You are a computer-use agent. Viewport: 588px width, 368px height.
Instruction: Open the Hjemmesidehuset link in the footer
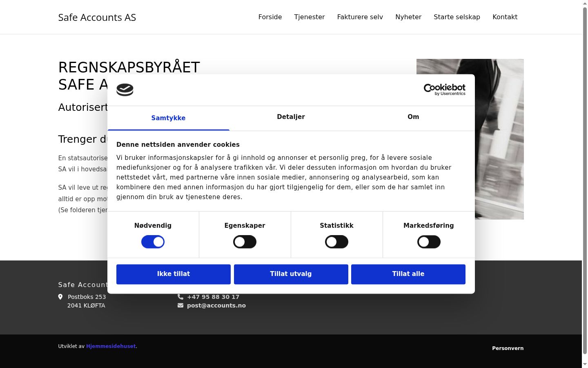[x=111, y=346]
